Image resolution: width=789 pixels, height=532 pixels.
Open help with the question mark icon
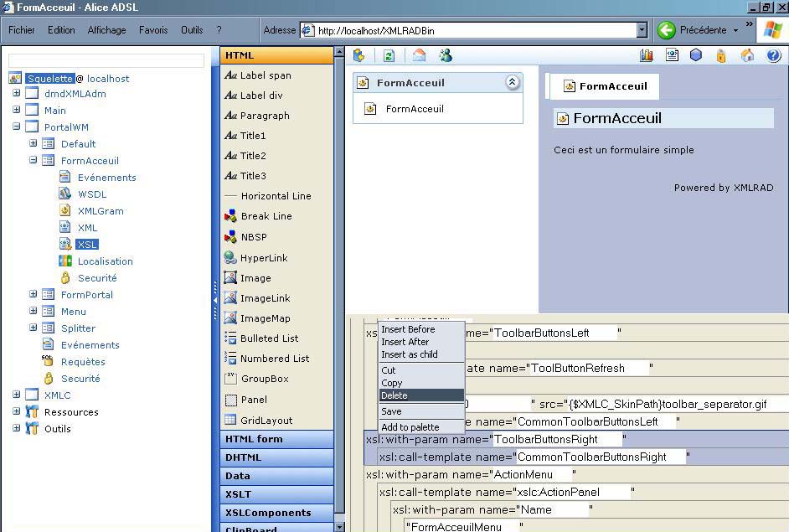[x=773, y=55]
